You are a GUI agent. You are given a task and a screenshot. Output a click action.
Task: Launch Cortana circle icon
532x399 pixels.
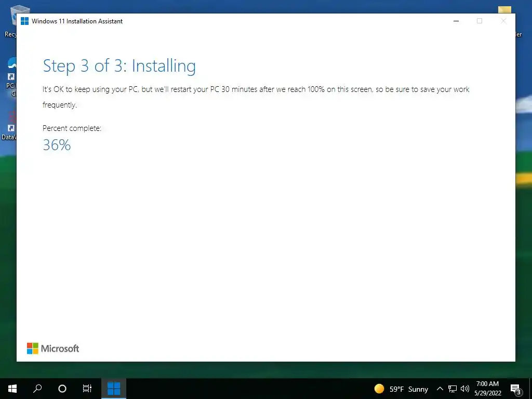[62, 389]
